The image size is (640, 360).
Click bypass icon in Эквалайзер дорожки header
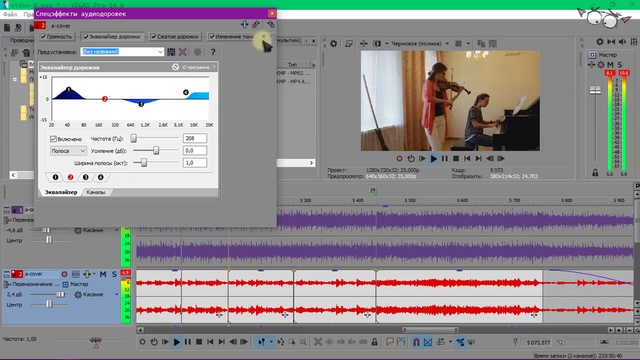click(x=175, y=67)
